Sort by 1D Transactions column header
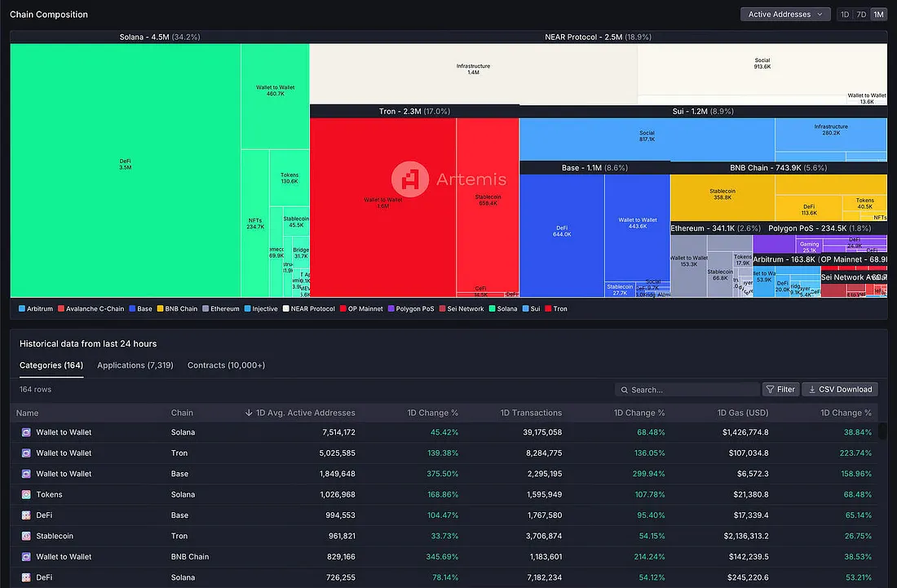Viewport: 897px width, 588px height. point(531,413)
